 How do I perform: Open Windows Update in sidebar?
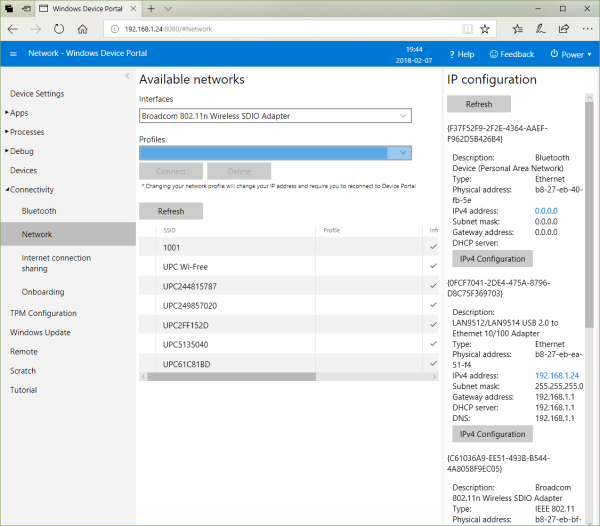40,332
